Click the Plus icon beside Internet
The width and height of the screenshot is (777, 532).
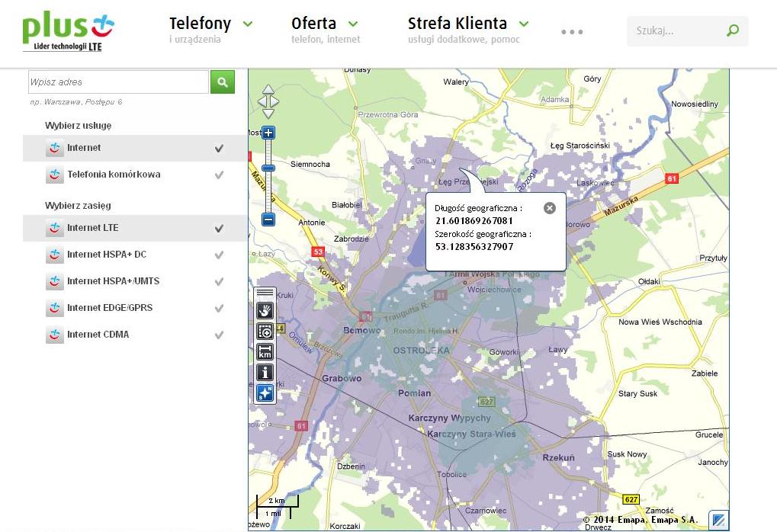(54, 148)
